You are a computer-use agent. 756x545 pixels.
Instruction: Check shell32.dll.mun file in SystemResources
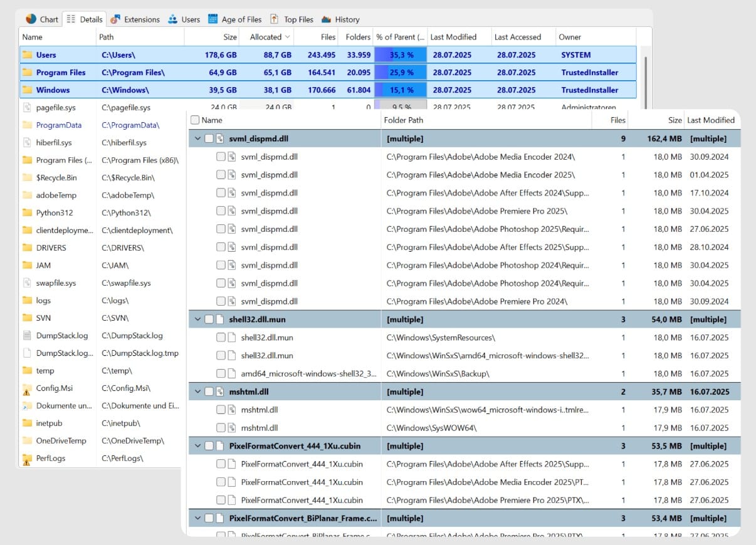(221, 338)
